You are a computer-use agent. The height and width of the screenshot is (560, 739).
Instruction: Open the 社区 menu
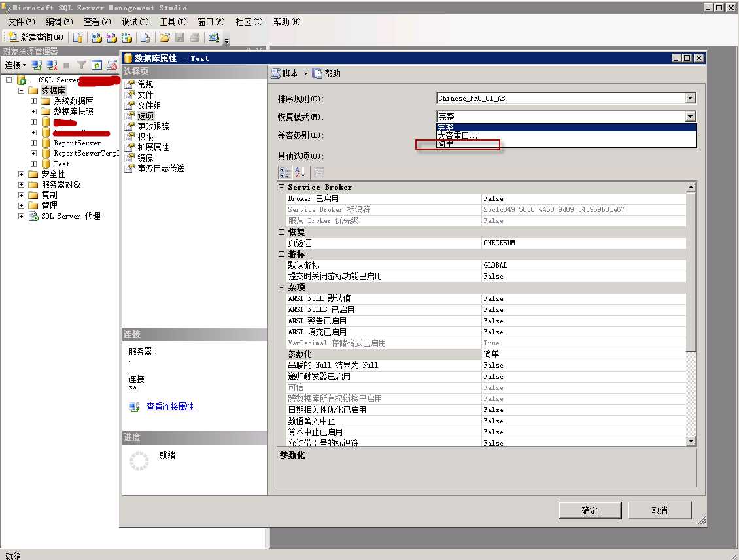tap(249, 22)
